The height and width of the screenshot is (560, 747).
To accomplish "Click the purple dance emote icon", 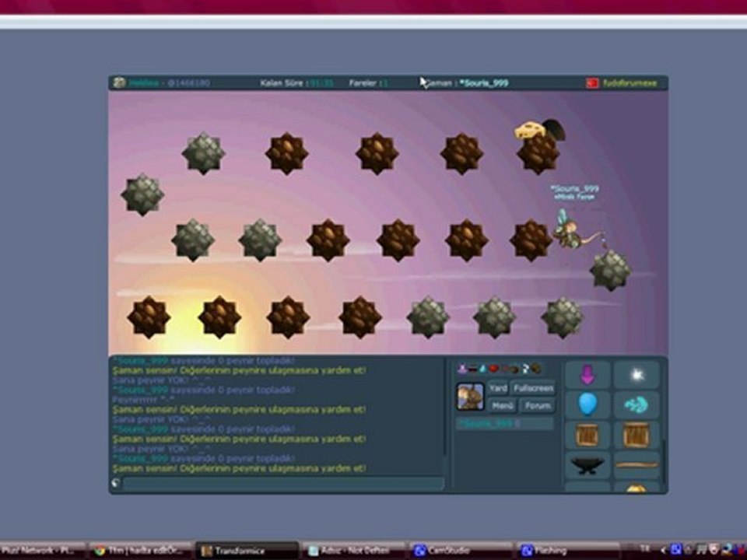I will click(x=462, y=368).
